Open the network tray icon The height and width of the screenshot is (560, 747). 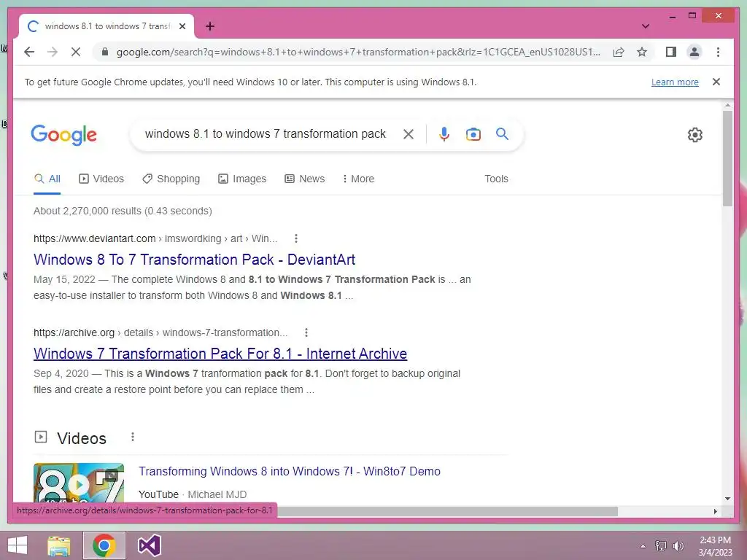(x=661, y=546)
